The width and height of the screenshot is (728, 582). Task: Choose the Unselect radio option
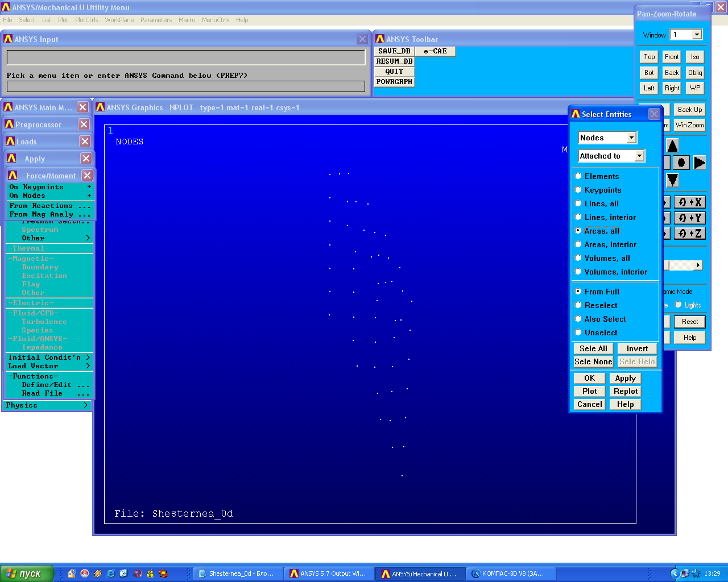point(596,332)
